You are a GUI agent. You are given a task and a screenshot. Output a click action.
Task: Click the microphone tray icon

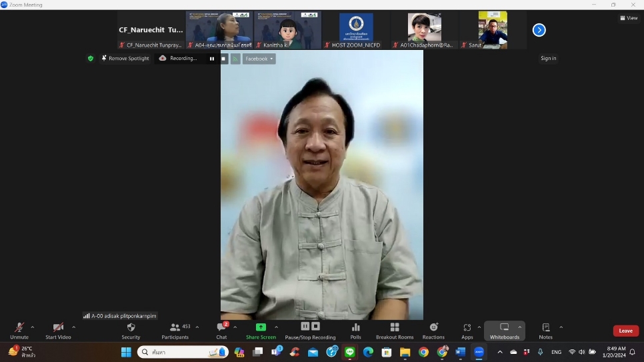[x=540, y=352]
